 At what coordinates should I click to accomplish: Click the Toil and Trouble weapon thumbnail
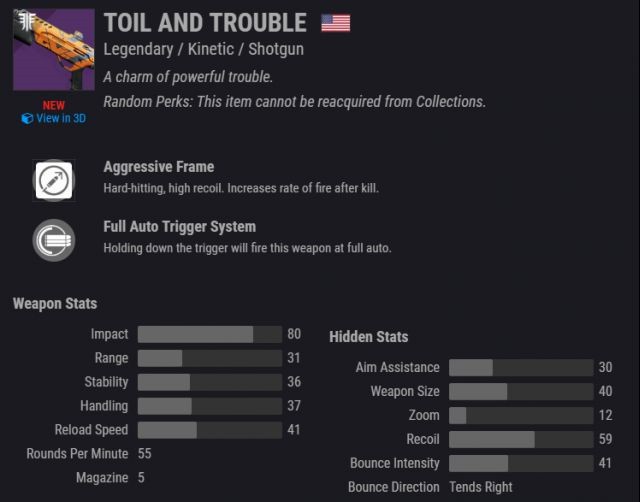[x=54, y=49]
